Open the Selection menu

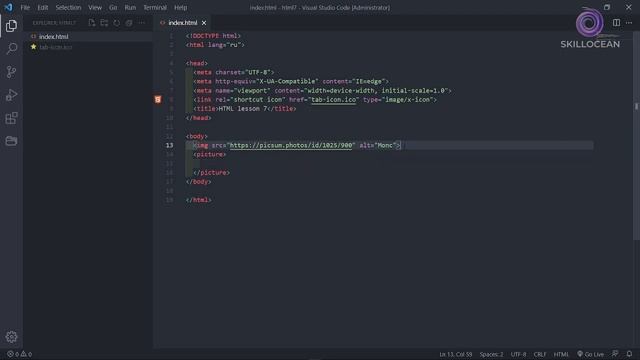[68, 7]
